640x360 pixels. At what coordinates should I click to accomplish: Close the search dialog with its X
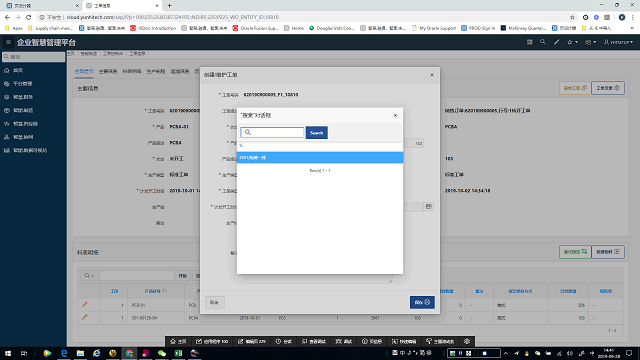tap(395, 116)
